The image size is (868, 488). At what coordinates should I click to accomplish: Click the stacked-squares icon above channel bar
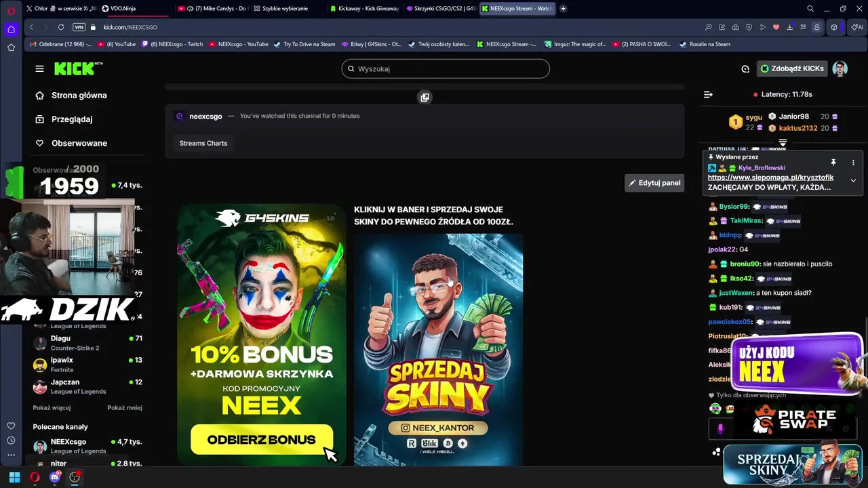click(x=425, y=98)
